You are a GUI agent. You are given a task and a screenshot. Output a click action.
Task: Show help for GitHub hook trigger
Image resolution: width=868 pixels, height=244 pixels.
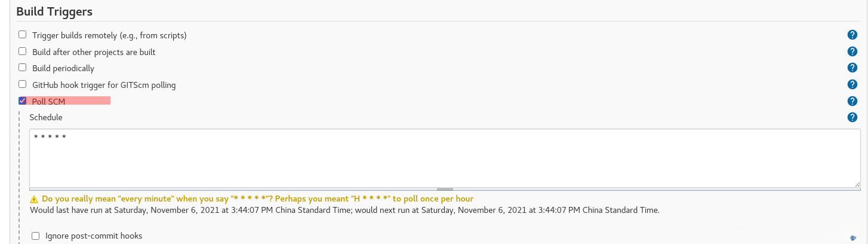click(x=852, y=85)
